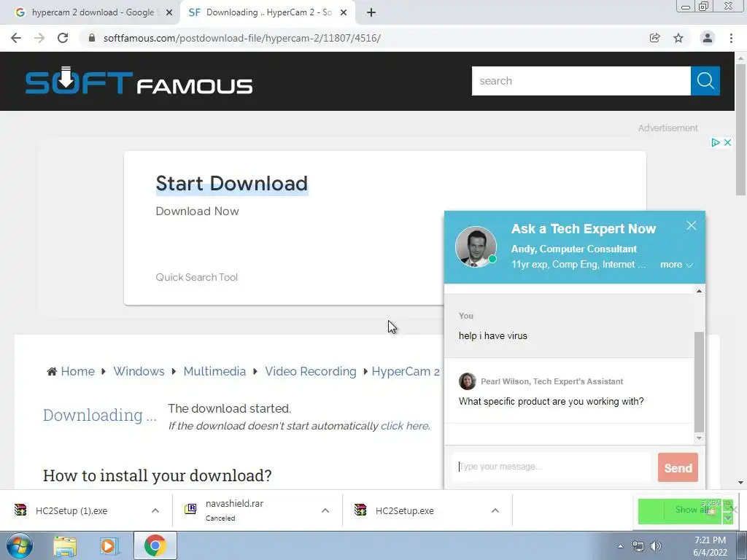747x560 pixels.
Task: Close the advertisement with the X icon
Action: click(727, 142)
